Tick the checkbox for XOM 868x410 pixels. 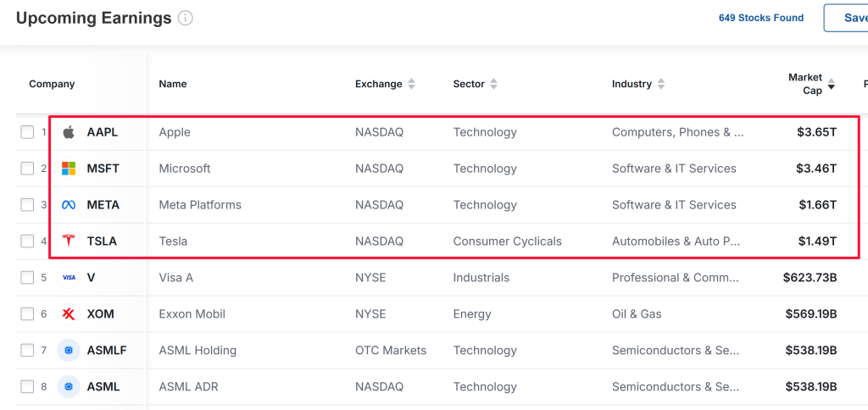coord(28,314)
